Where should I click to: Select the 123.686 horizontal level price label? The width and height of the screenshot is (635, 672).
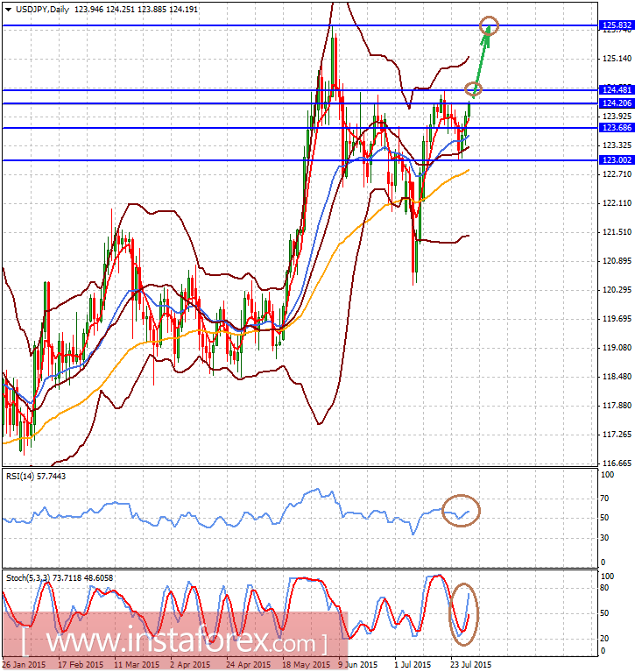click(x=617, y=127)
